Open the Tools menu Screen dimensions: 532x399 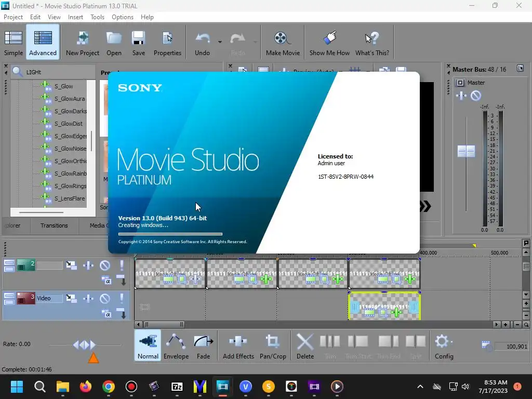(97, 17)
